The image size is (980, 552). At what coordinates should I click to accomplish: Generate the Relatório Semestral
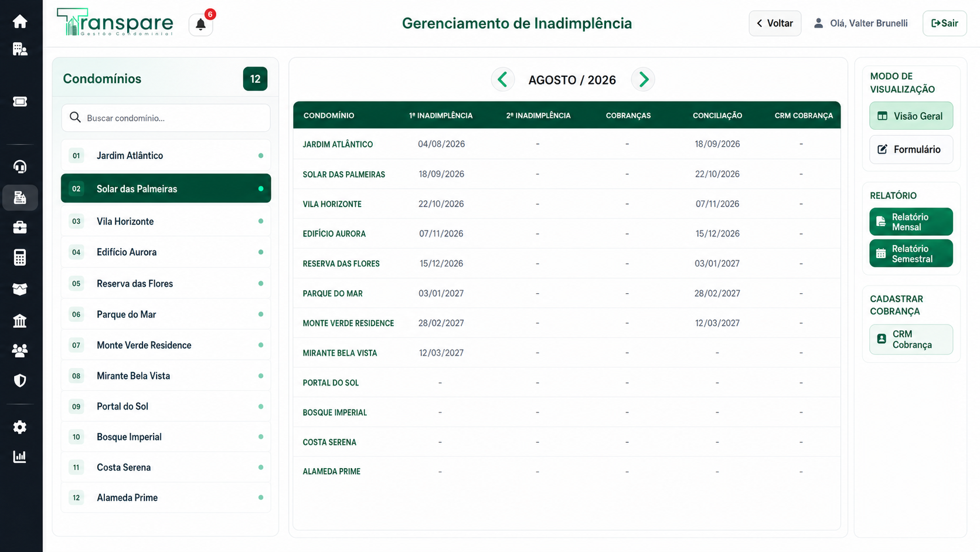coord(911,253)
